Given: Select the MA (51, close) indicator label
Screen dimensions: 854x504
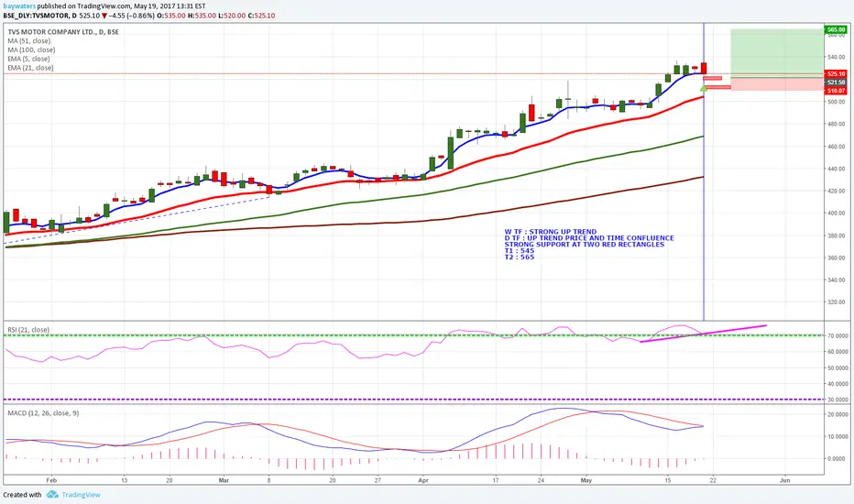Looking at the screenshot, I should [29, 41].
